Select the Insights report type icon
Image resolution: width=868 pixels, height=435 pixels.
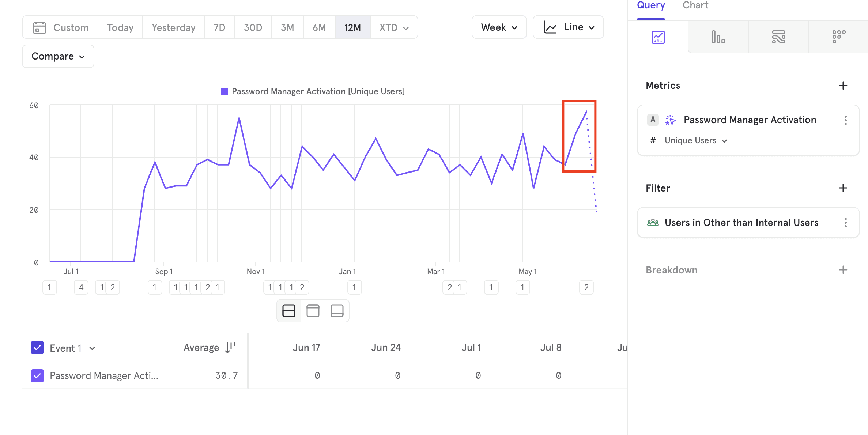[x=658, y=37]
